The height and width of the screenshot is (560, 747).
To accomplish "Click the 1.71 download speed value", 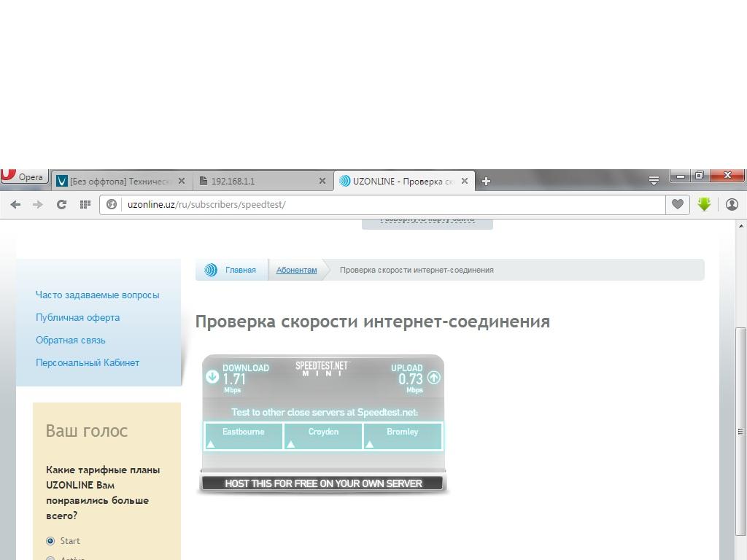I will (234, 379).
